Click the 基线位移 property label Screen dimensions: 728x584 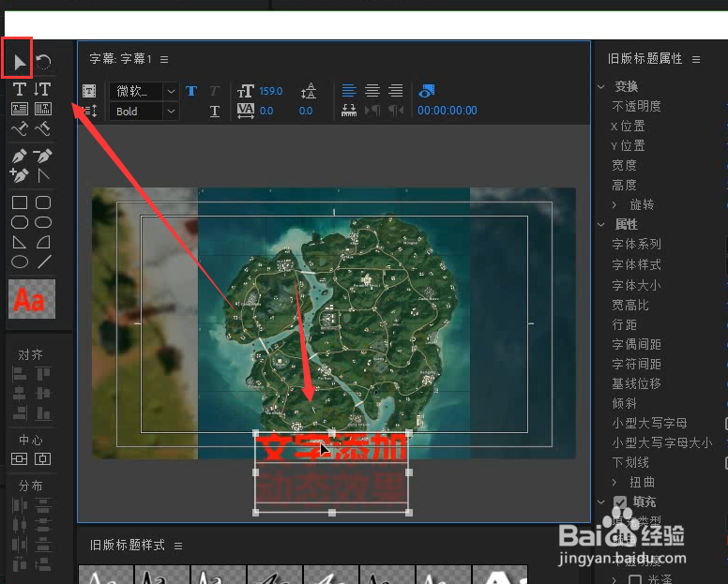[637, 383]
